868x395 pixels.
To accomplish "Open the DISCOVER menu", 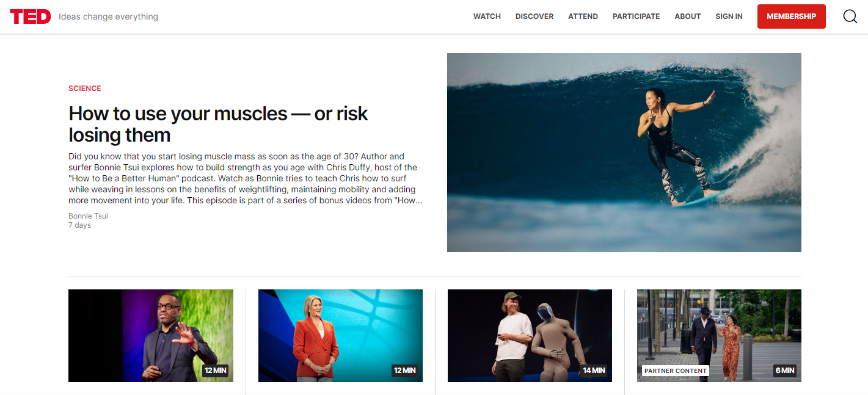I will pos(534,16).
